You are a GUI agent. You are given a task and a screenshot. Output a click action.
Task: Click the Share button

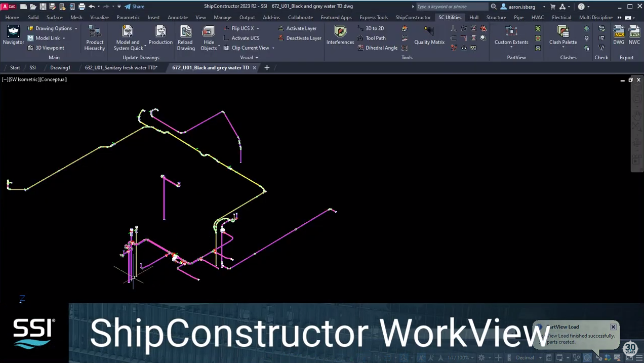click(135, 7)
